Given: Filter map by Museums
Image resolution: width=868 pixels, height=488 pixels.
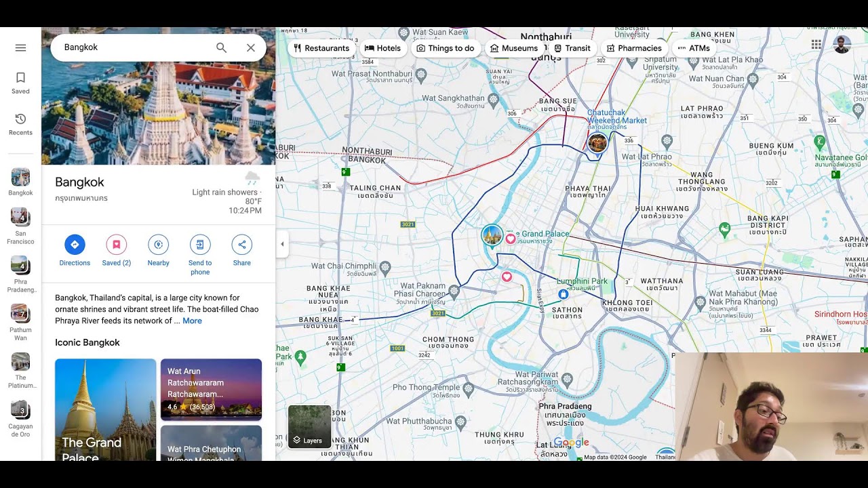Looking at the screenshot, I should click(x=514, y=48).
